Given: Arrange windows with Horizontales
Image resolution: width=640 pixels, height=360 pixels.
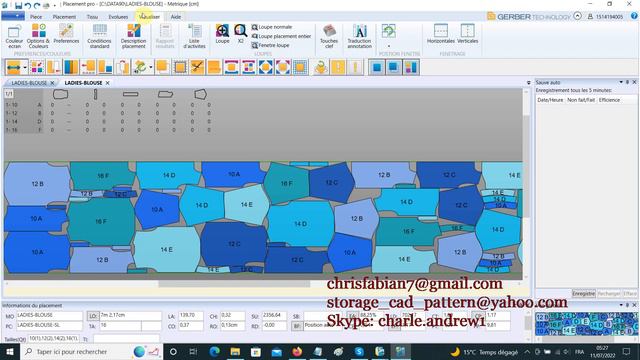Looking at the screenshot, I should [x=440, y=34].
